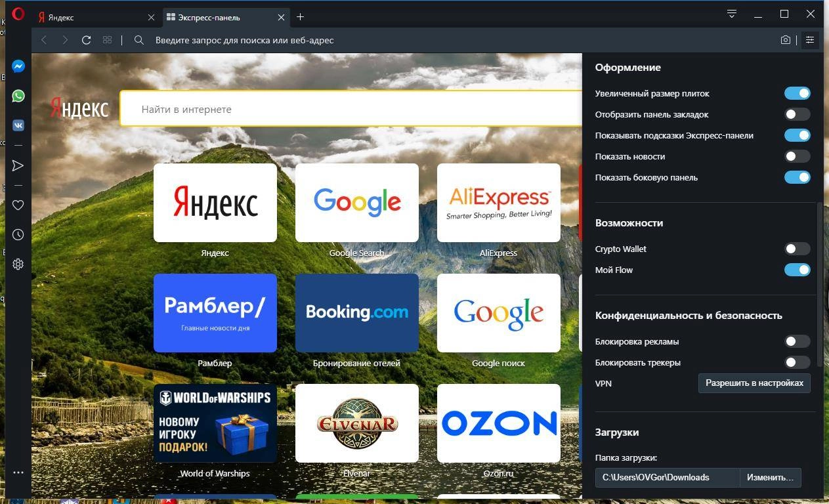Open settings gear icon in sidebar

[x=18, y=264]
